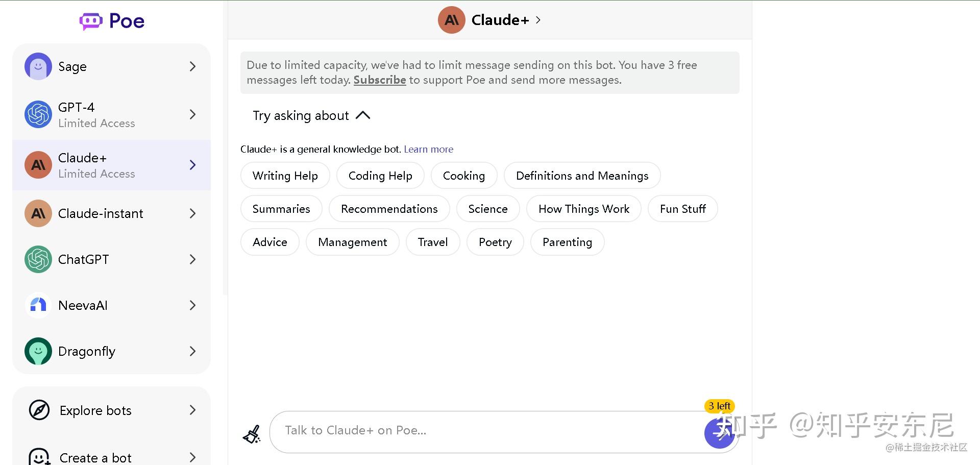Open Claude+ bot details from header chevron

(x=538, y=20)
